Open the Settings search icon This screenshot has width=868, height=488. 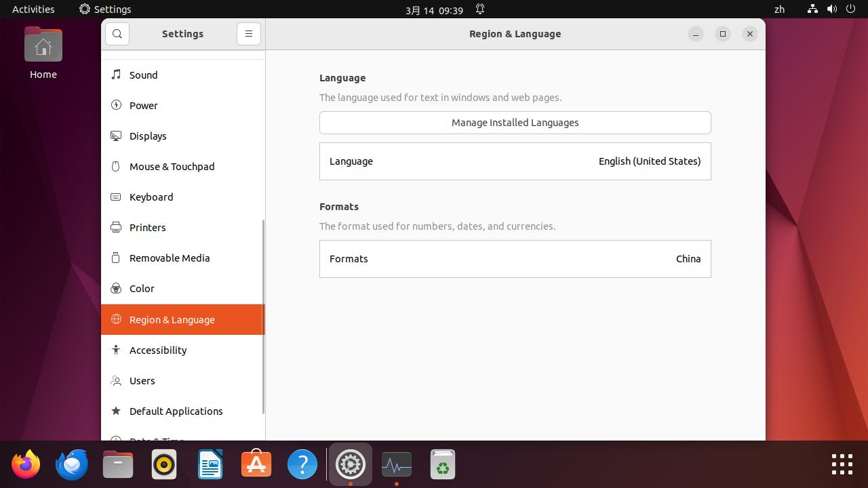pos(117,34)
